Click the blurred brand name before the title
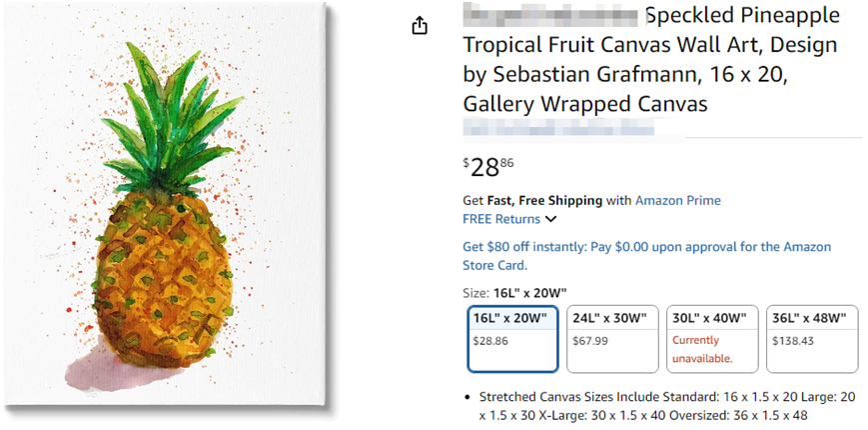868x430 pixels. [x=551, y=17]
